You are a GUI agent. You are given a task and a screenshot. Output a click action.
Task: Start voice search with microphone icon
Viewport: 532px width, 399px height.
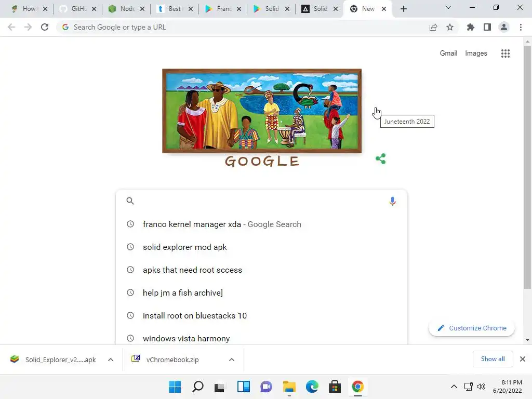point(392,201)
